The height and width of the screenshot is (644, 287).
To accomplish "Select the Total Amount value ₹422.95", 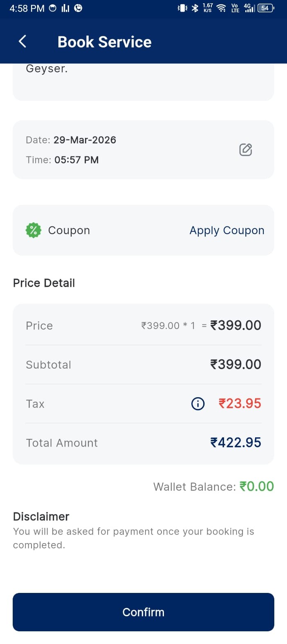I will 235,443.
